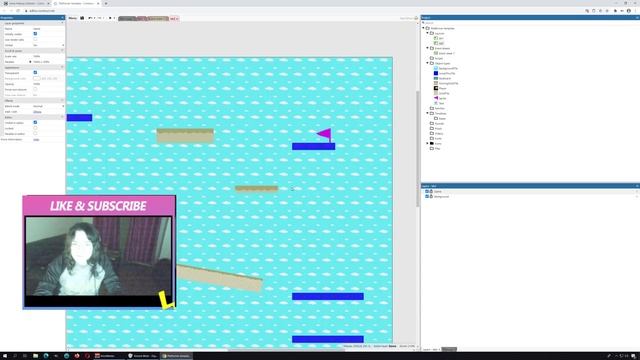Screen dimensions: 640x360
Task: Click the Windows Start button
Action: point(5,356)
